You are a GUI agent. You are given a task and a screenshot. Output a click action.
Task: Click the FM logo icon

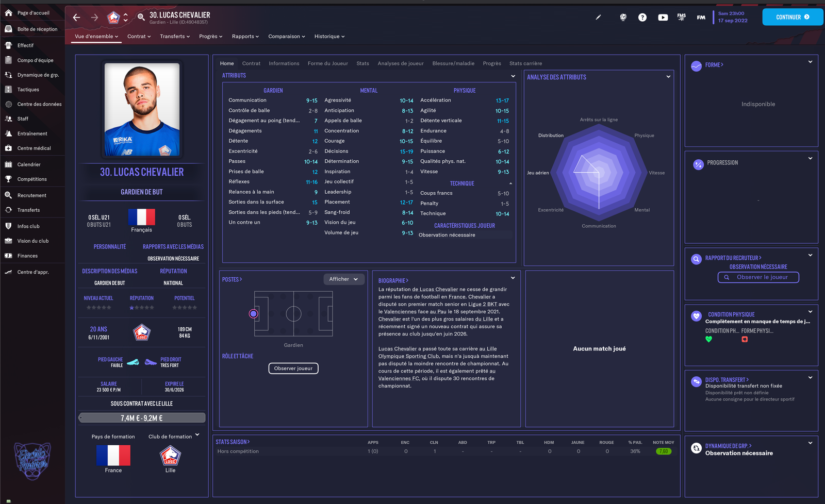701,18
